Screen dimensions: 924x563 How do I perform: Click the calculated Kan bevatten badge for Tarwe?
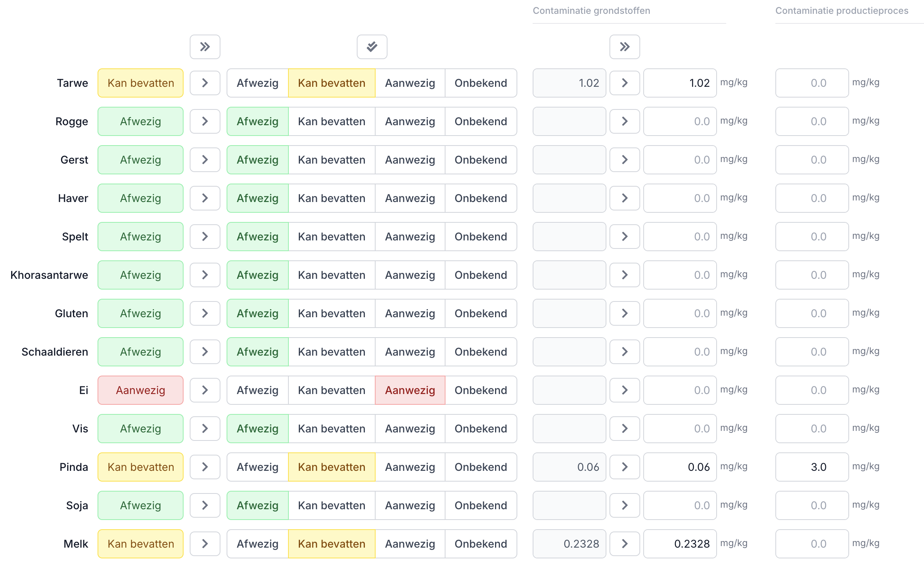click(141, 83)
